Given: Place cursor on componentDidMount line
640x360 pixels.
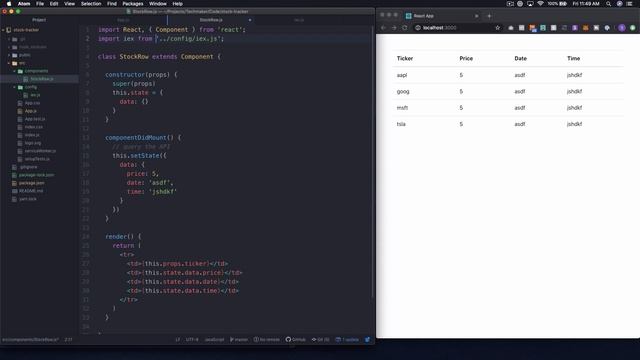Looking at the screenshot, I should (143, 138).
